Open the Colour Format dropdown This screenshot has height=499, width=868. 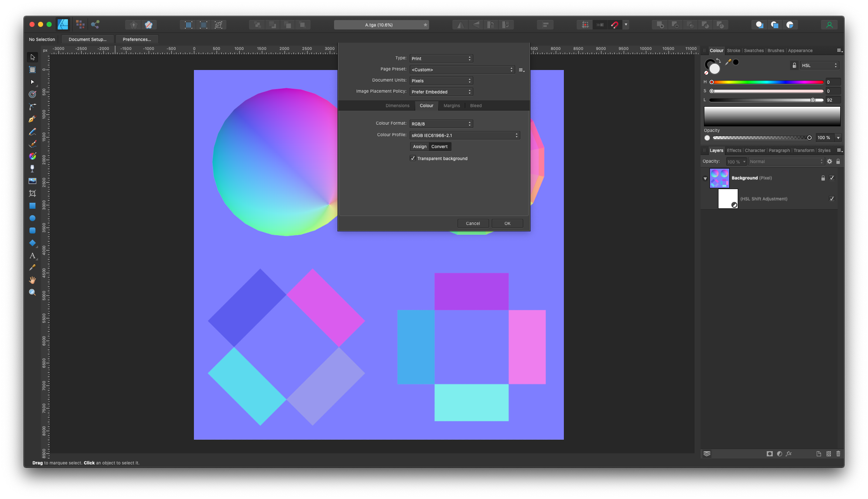tap(441, 124)
